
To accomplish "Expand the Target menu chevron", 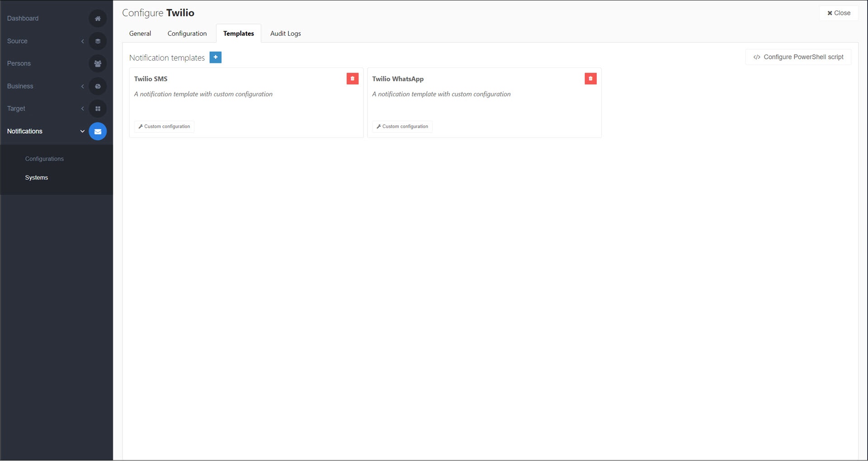I will coord(82,109).
